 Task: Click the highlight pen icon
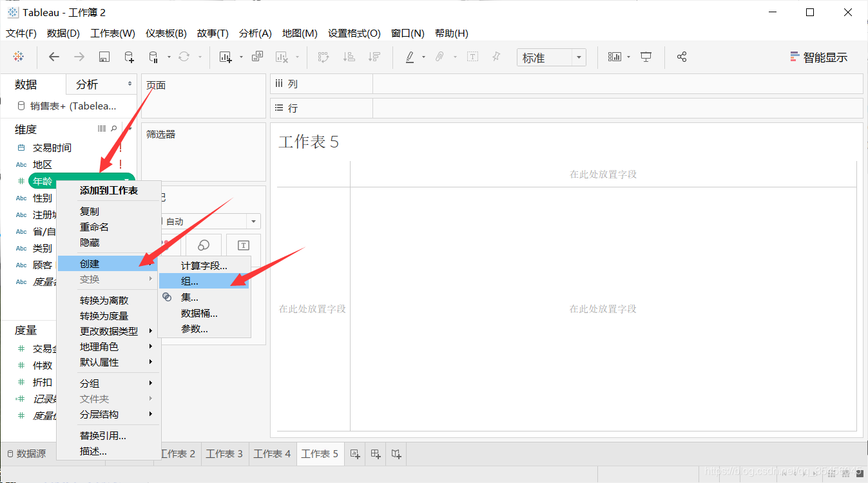[409, 57]
